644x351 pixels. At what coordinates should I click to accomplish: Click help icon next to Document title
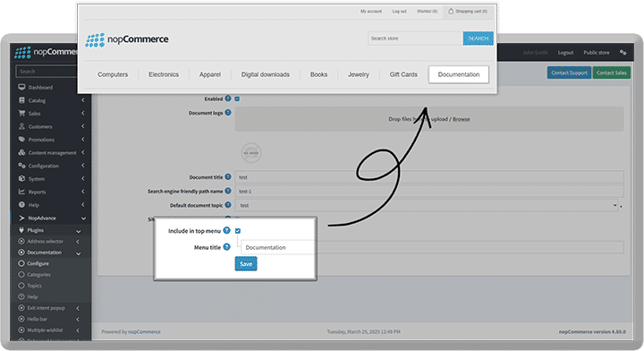[228, 176]
